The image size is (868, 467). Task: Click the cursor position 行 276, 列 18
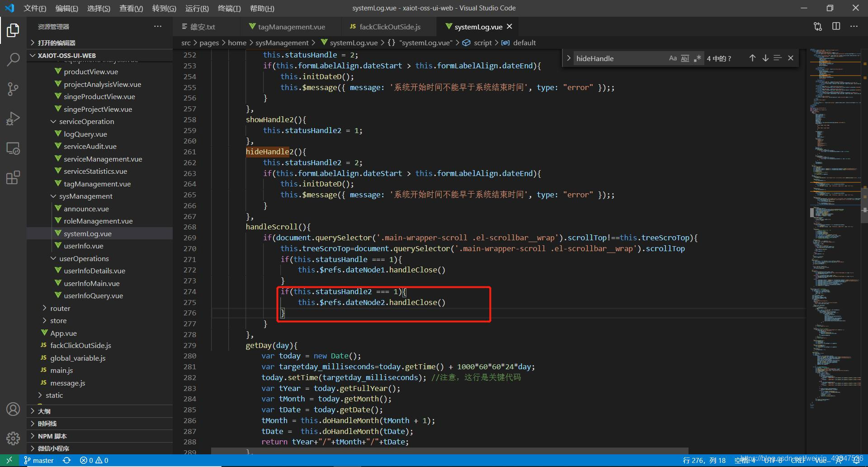pos(704,460)
